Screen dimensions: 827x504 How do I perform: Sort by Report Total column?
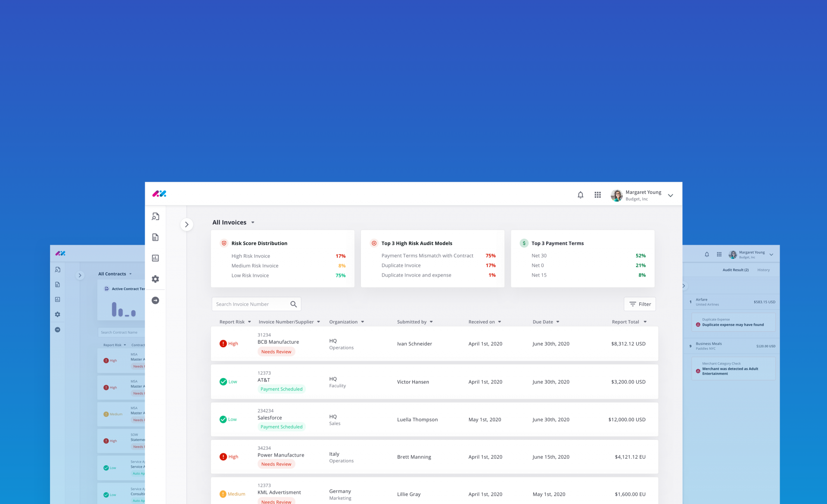point(629,322)
